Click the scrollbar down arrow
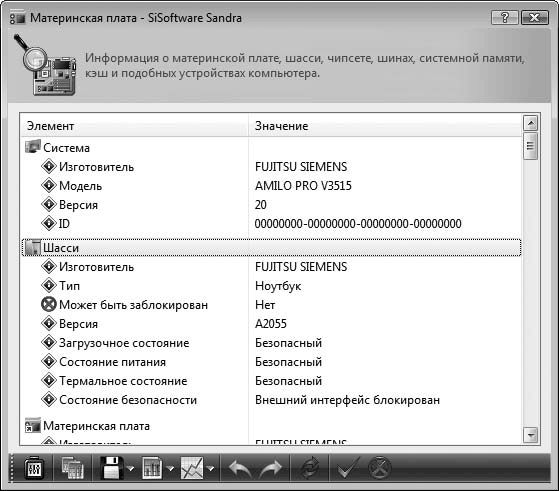The height and width of the screenshot is (491, 559). click(x=530, y=435)
